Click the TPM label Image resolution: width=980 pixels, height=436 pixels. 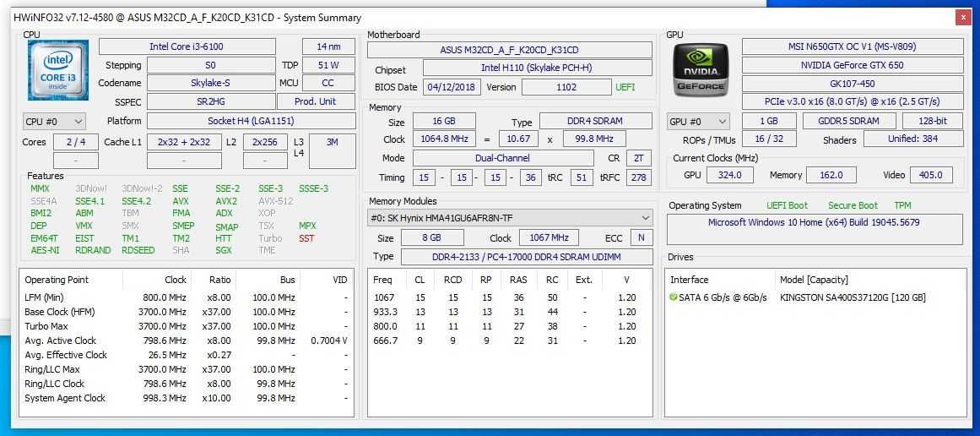(901, 205)
